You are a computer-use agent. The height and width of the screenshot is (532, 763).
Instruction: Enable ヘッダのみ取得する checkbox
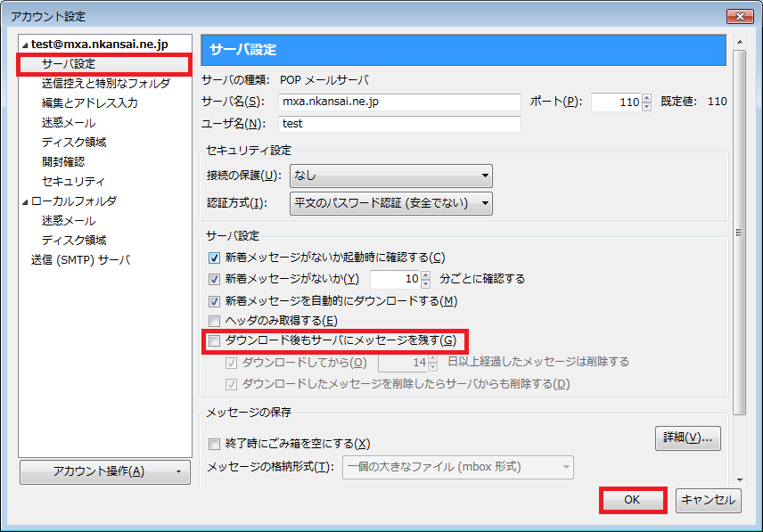(214, 321)
